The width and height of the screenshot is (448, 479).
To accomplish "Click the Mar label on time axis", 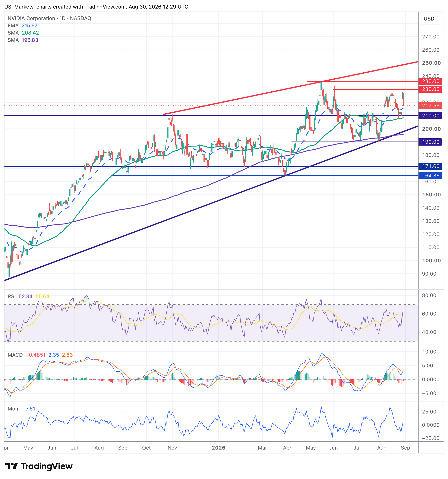I will point(262,448).
